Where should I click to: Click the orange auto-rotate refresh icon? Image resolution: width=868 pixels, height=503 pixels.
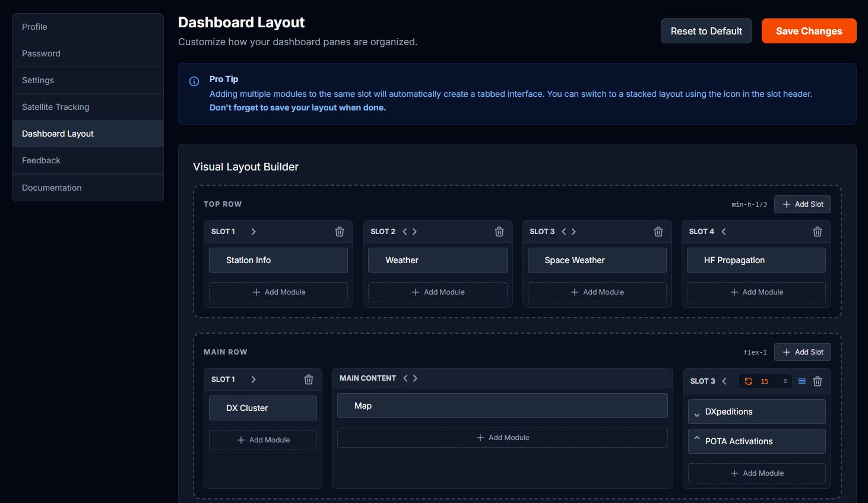pyautogui.click(x=749, y=381)
